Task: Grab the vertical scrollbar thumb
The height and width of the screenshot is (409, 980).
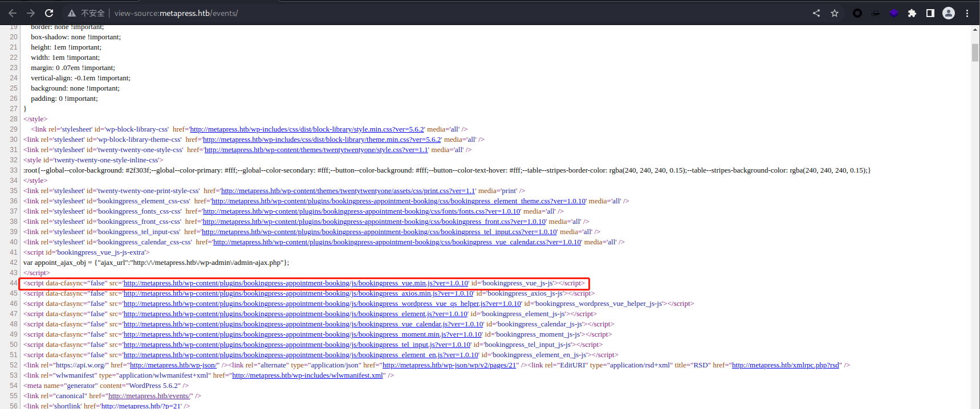Action: [975, 52]
